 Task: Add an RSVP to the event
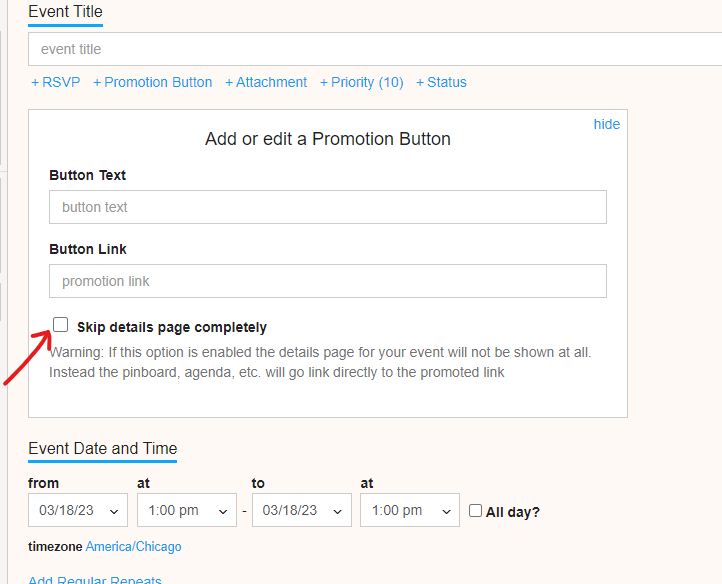click(x=56, y=82)
